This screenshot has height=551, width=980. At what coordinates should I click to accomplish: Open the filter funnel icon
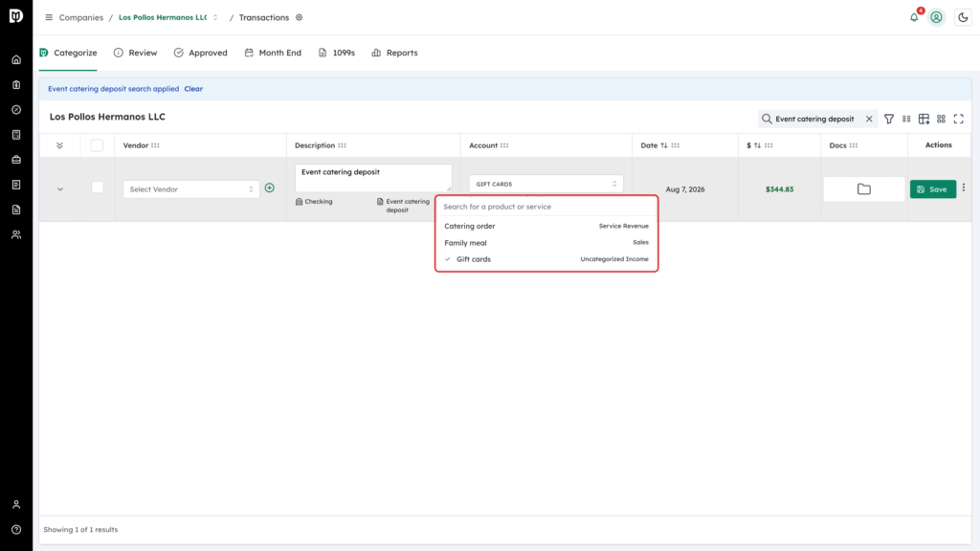(x=889, y=119)
